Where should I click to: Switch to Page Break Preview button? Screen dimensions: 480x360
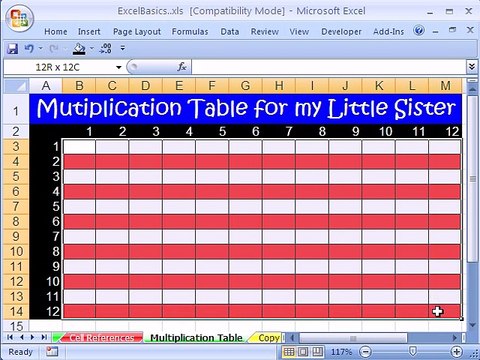point(317,352)
